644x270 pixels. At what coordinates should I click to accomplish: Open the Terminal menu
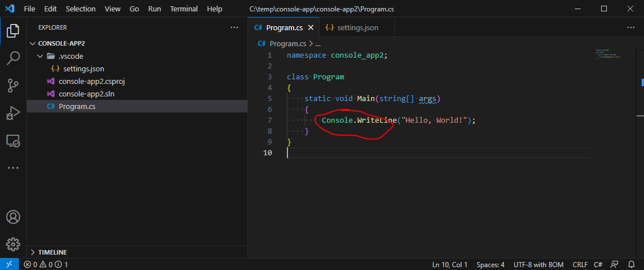click(x=183, y=9)
